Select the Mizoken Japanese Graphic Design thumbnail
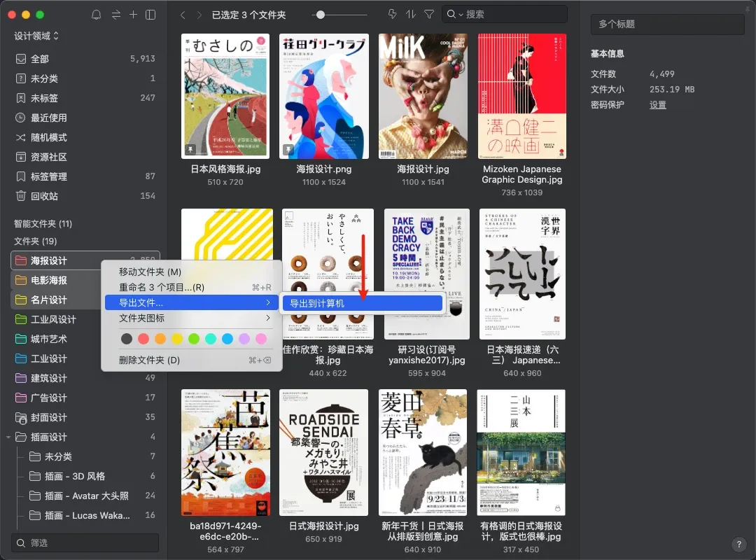 coord(522,96)
